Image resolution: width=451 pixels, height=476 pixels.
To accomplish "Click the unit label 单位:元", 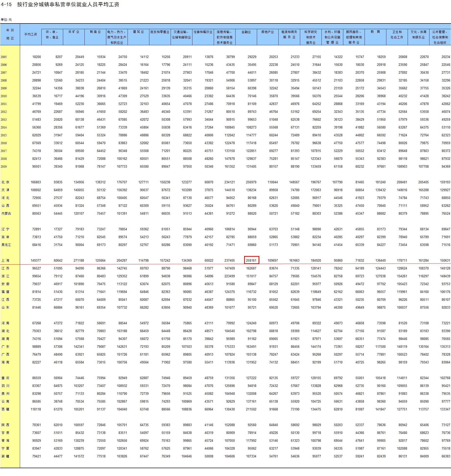I will click(6, 20).
